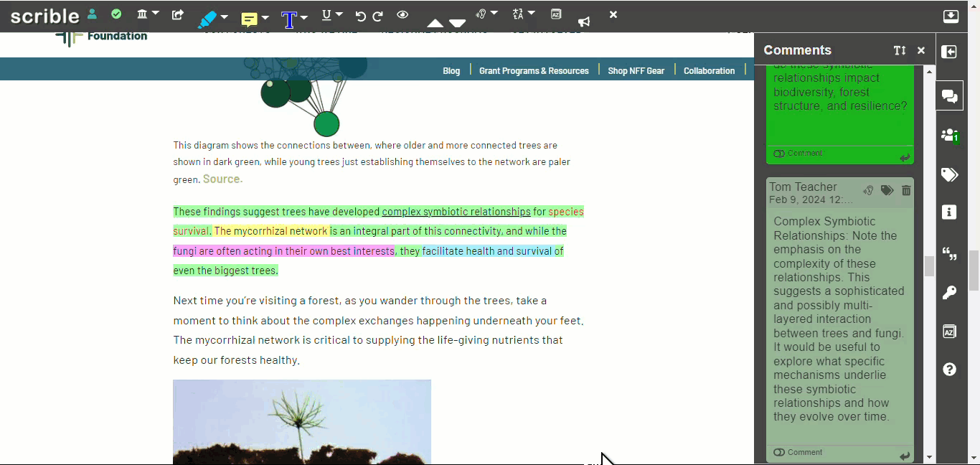The height and width of the screenshot is (465, 980).
Task: Redo the annotation
Action: tap(377, 15)
